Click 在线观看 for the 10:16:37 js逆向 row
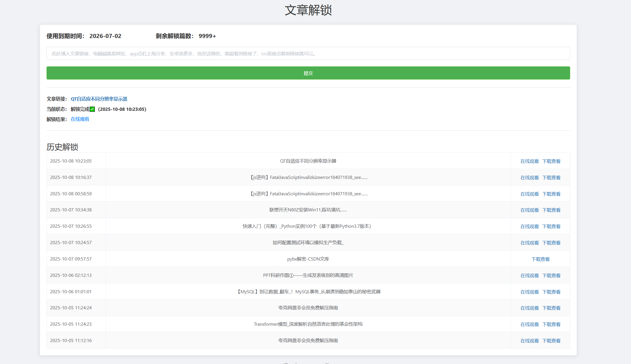This screenshot has height=364, width=631. [x=529, y=177]
